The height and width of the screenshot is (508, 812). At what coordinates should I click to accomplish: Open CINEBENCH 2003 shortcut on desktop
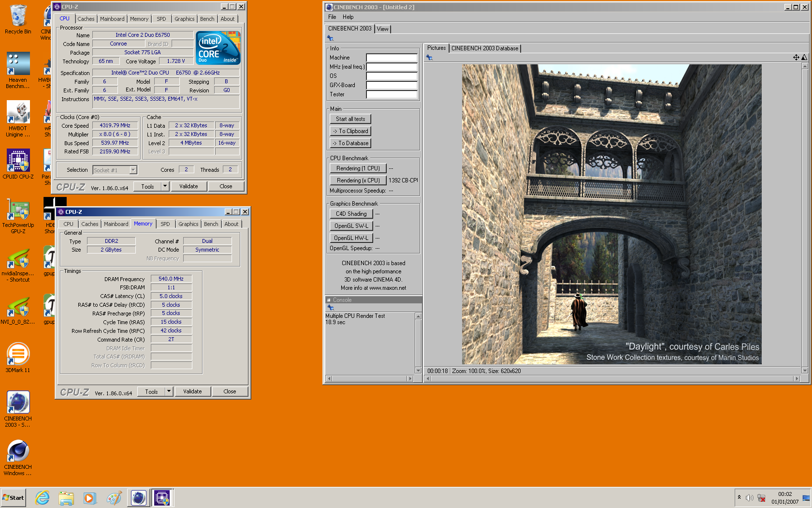18,409
